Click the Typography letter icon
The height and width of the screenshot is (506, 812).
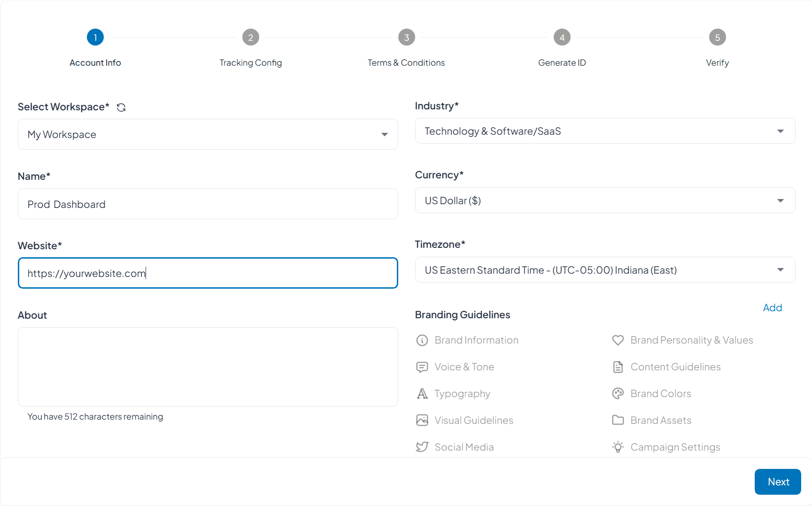(422, 394)
